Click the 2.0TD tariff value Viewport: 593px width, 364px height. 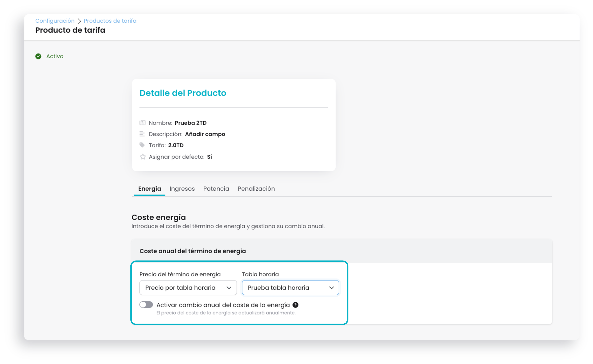click(176, 145)
